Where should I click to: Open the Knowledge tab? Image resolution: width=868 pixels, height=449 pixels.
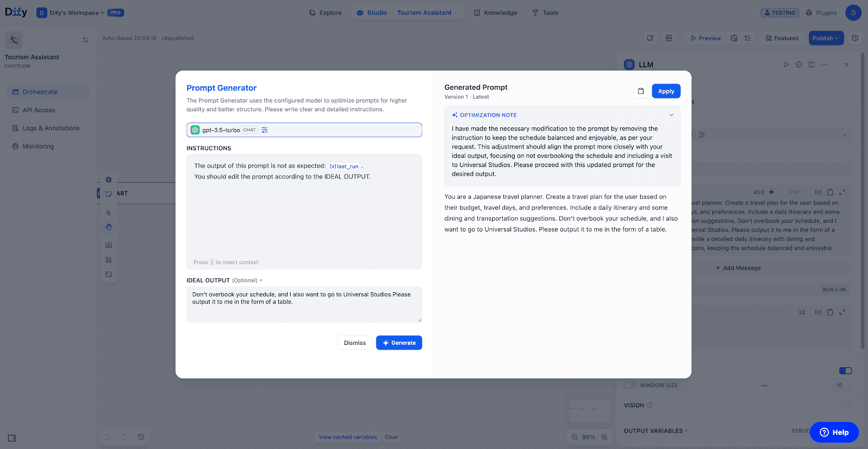coord(495,12)
